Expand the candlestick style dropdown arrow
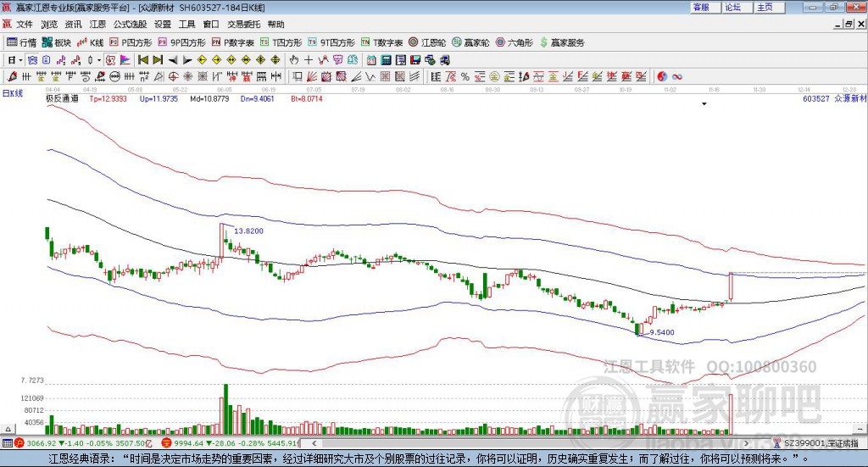The width and height of the screenshot is (868, 467). point(99,60)
